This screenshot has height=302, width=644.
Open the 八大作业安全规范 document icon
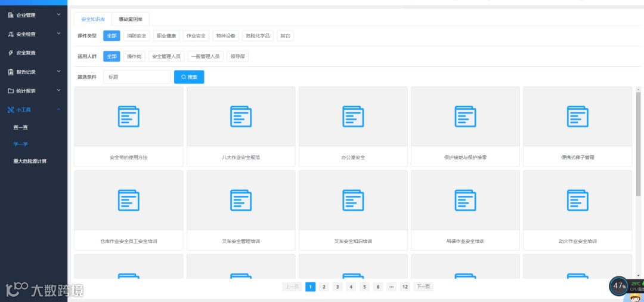point(241,116)
